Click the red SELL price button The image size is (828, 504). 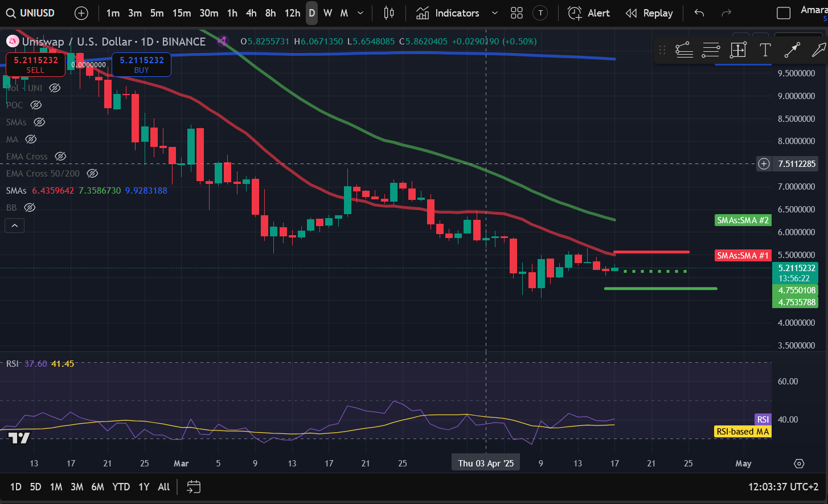[x=35, y=64]
